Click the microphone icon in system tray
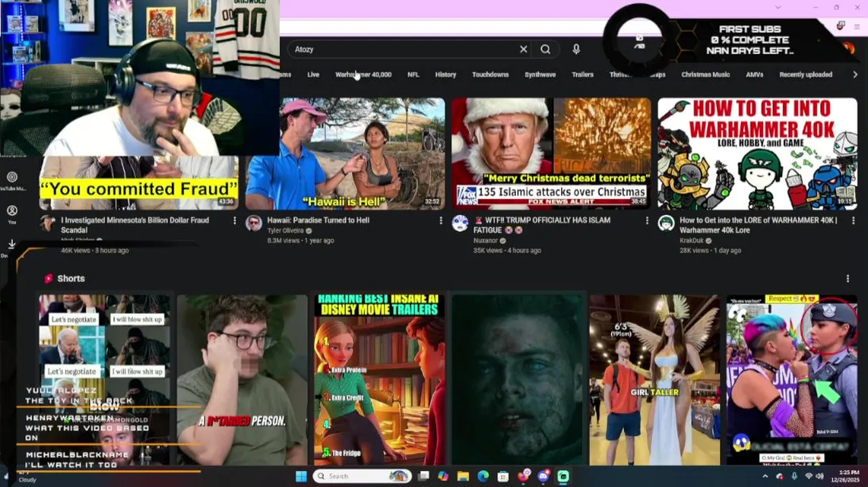Image resolution: width=868 pixels, height=487 pixels. tap(794, 476)
